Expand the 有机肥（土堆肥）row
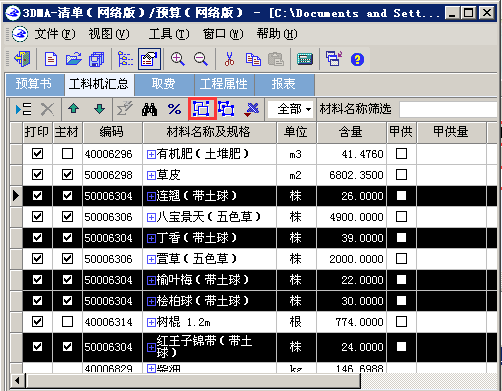Screen dimensions: 502x391 (x=151, y=154)
